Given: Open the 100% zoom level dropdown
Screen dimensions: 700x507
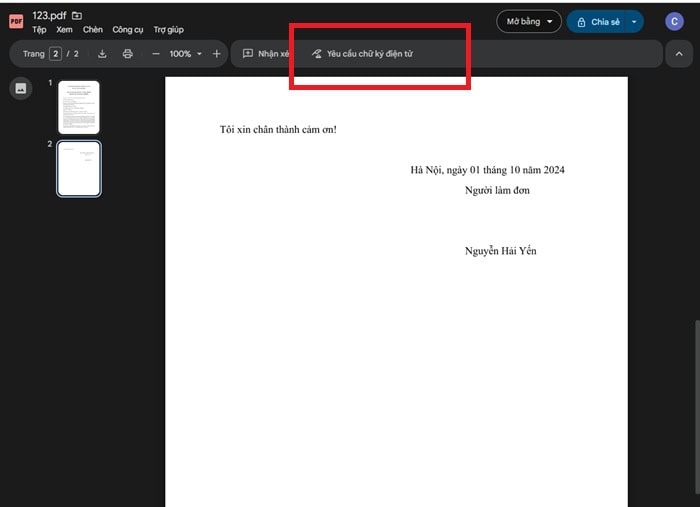Looking at the screenshot, I should pyautogui.click(x=185, y=54).
